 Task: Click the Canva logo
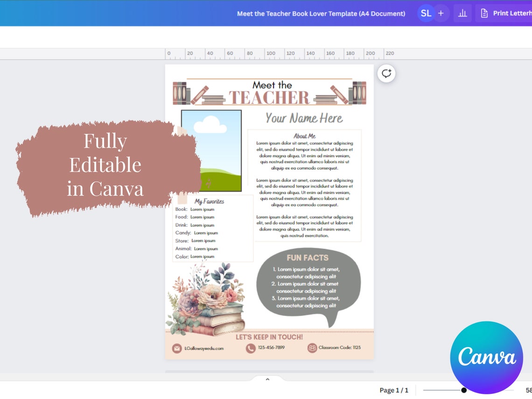coord(486,357)
